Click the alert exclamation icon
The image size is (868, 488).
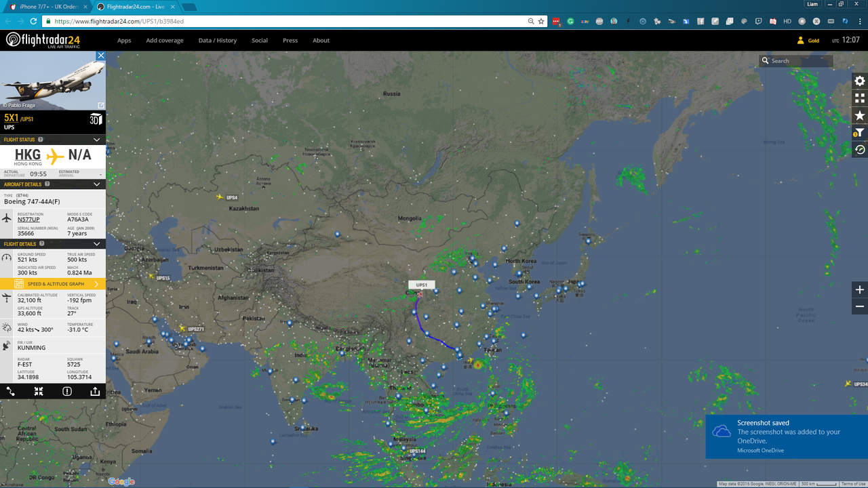tap(67, 391)
